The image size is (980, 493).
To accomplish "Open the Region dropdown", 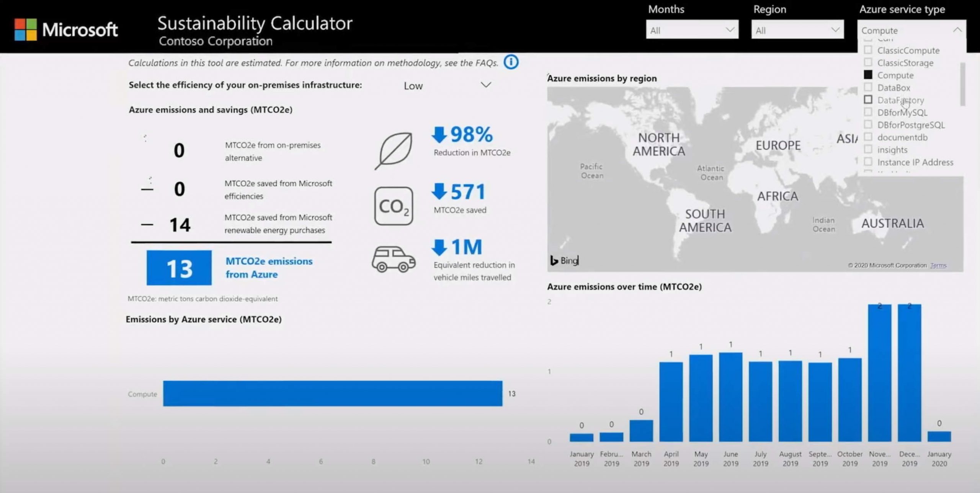I will click(x=797, y=30).
